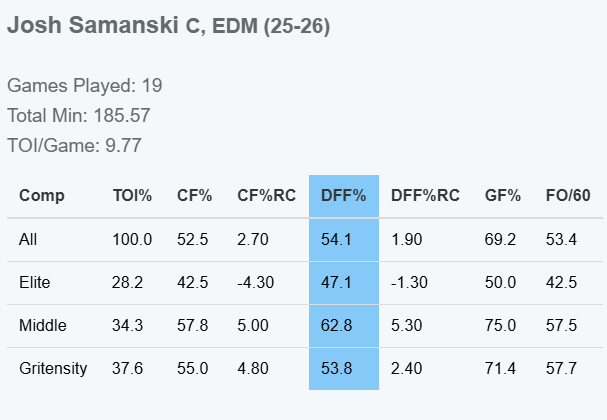Click the FO/60 column header
The width and height of the screenshot is (607, 420).
568,196
